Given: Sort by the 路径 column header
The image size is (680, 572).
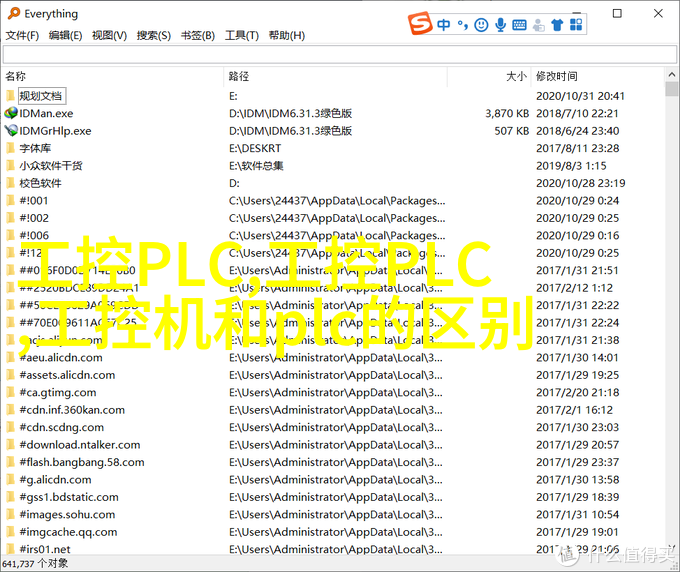Looking at the screenshot, I should (x=239, y=76).
